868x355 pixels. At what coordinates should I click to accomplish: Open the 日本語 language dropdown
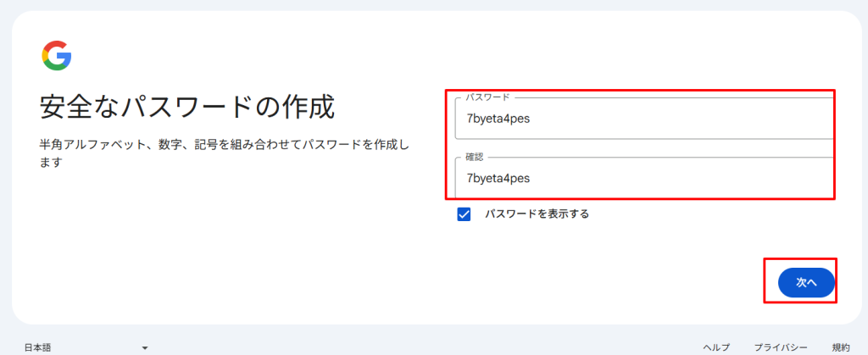tap(85, 347)
